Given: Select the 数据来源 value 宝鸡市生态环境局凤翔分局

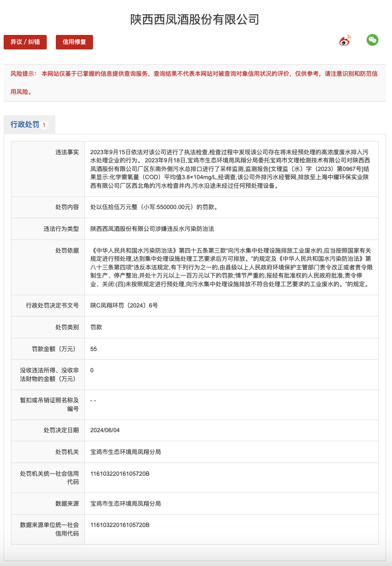Looking at the screenshot, I should [126, 504].
